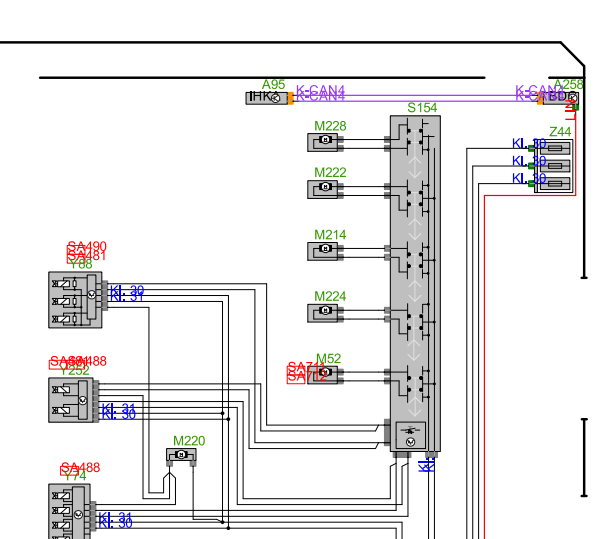596x539 pixels.
Task: Click the Y74 valve block component
Action: point(69,511)
